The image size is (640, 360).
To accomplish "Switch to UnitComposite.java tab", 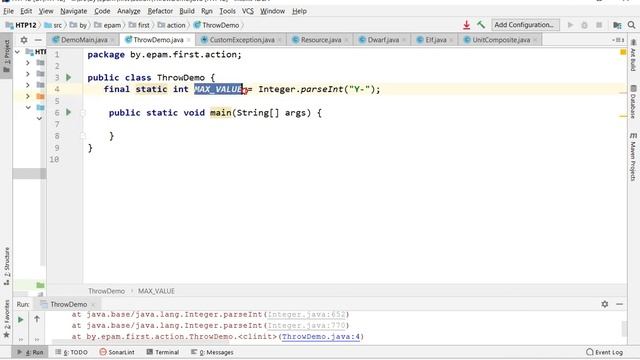I will [x=501, y=40].
